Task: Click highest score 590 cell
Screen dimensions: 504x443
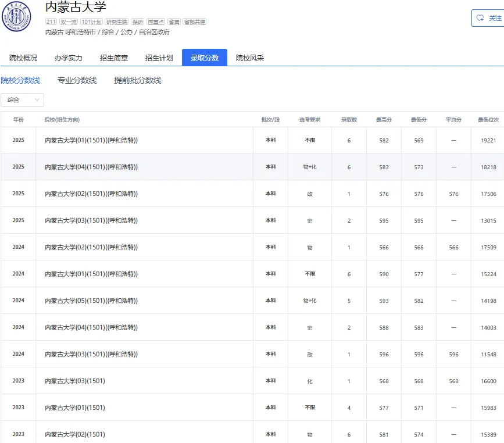Action: pyautogui.click(x=384, y=274)
